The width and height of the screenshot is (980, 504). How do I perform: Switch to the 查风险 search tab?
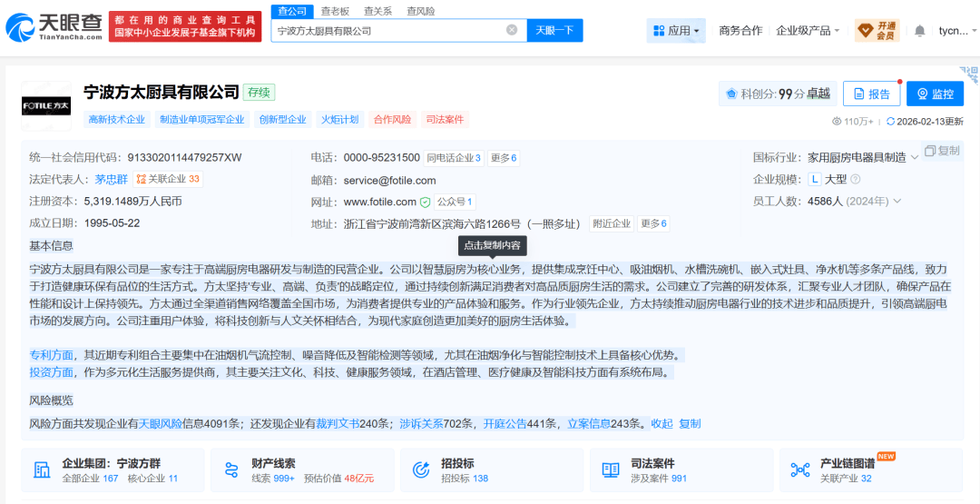420,11
